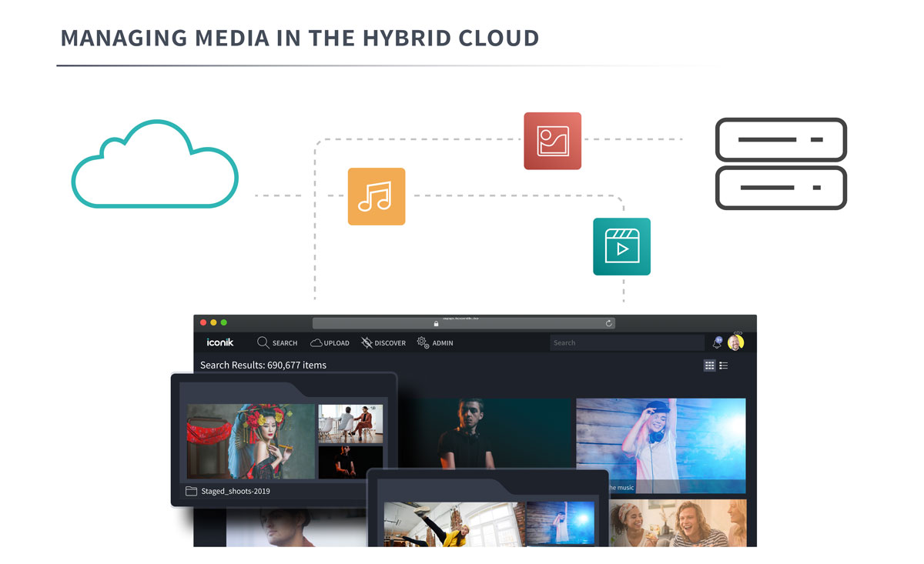Open the DJ man in dark thumbnail

coord(485,433)
